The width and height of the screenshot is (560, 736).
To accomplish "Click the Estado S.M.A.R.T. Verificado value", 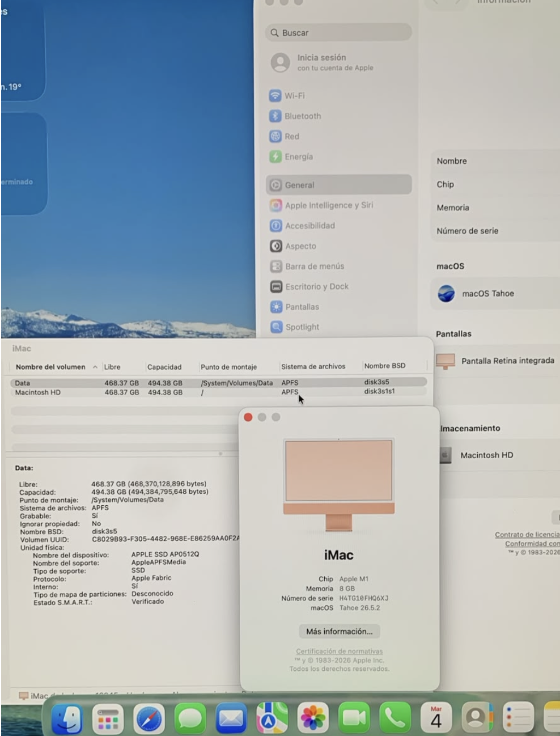I will coord(148,602).
